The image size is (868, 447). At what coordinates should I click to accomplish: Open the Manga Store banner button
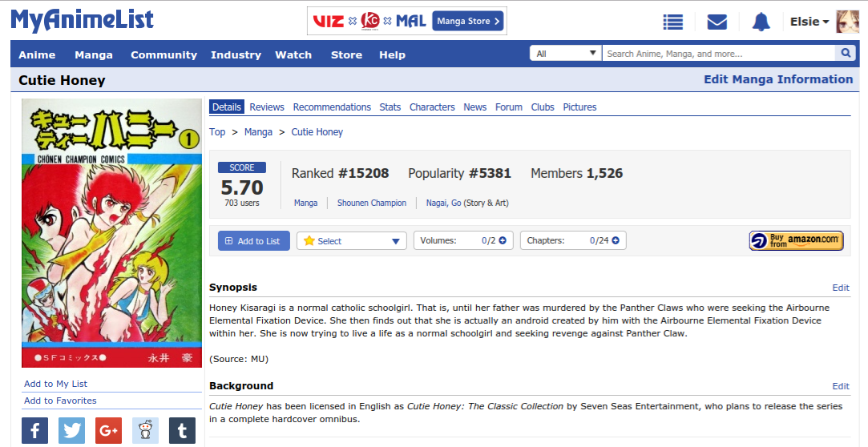(468, 21)
